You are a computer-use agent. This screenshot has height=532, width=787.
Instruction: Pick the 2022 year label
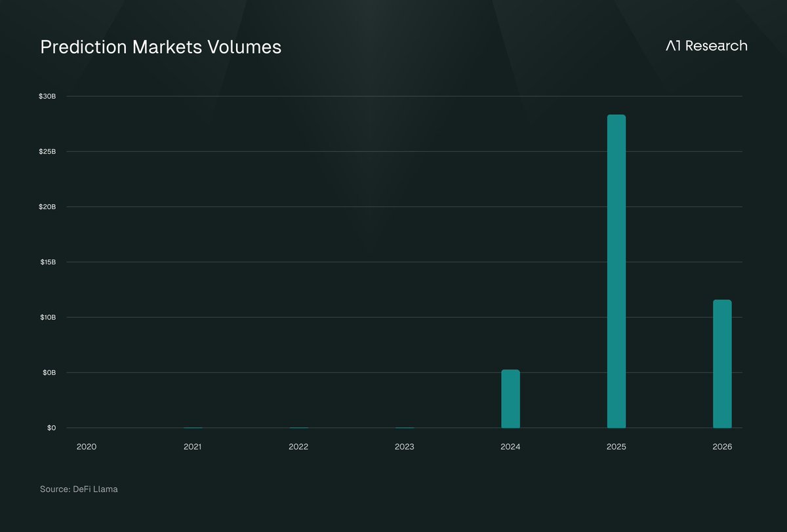pos(298,447)
